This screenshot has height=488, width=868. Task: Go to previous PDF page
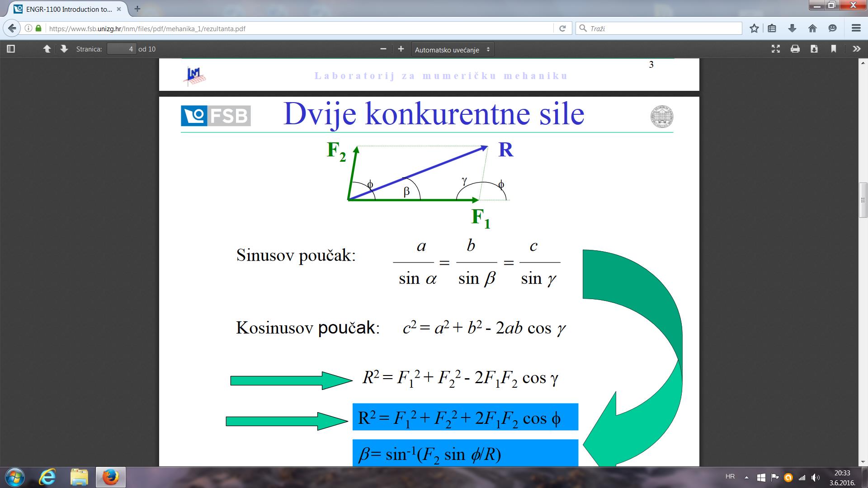click(x=47, y=49)
